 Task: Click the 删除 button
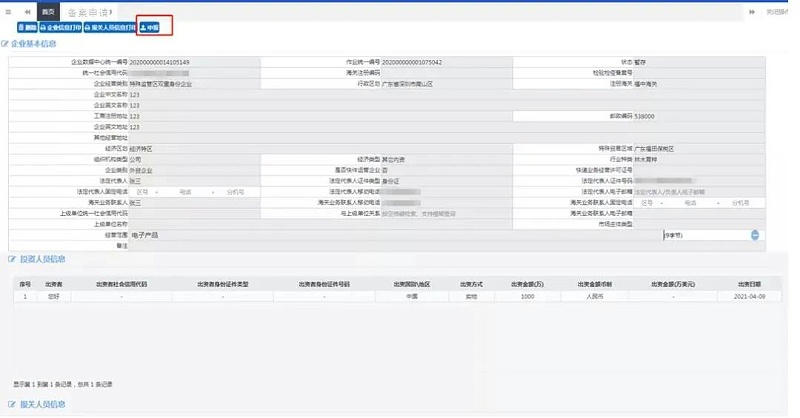point(28,28)
